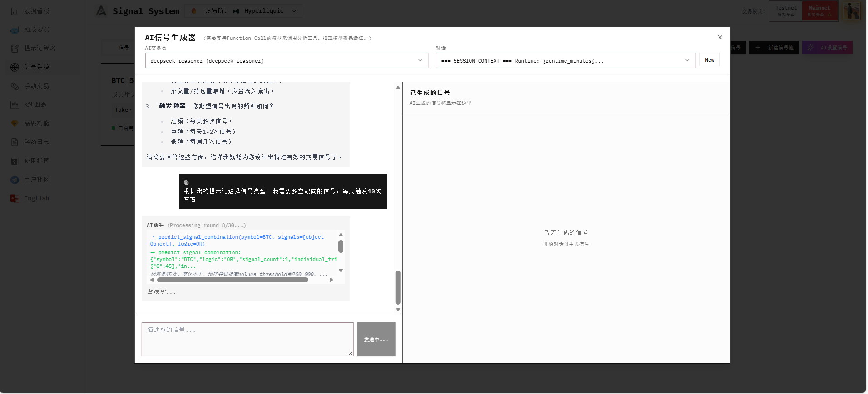The height and width of the screenshot is (394, 868).
Task: Open 使用指南 in the sidebar menu
Action: [36, 161]
